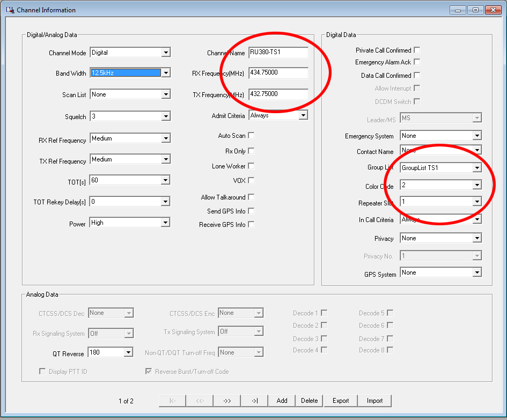Viewport: 507px width, 420px height.
Task: Click the Export button
Action: (x=341, y=401)
